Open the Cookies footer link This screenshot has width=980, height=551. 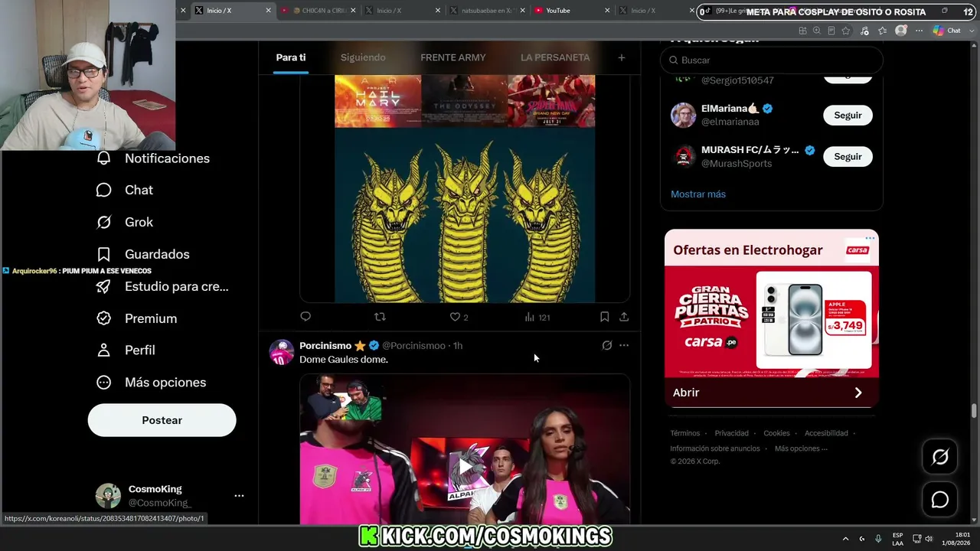tap(776, 433)
